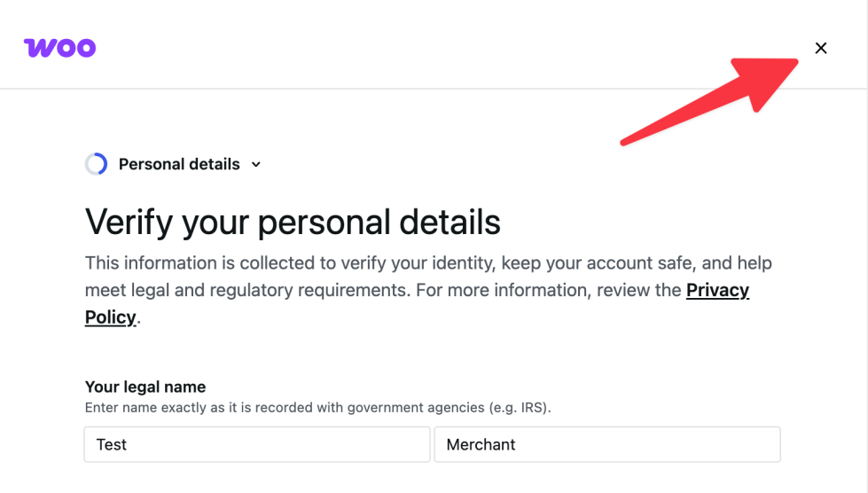
Task: Click the red arrowhead pointing at the X
Action: (768, 78)
